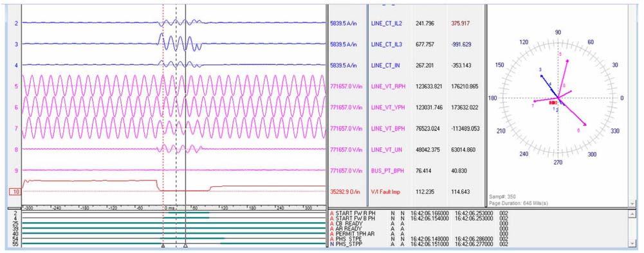Click the phasor 7 vector label
Viewport: 644px width, 253px height.
[532, 106]
